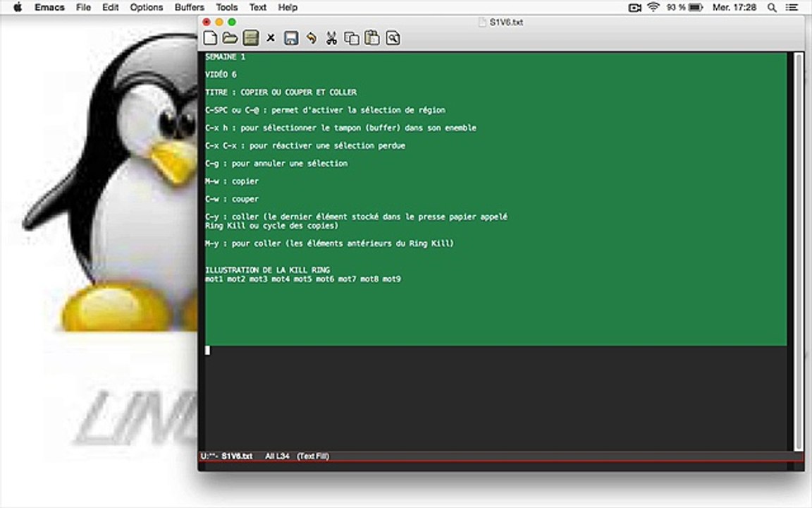Click the S1V6.txt buffer name in mode line
The image size is (812, 508).
[237, 456]
